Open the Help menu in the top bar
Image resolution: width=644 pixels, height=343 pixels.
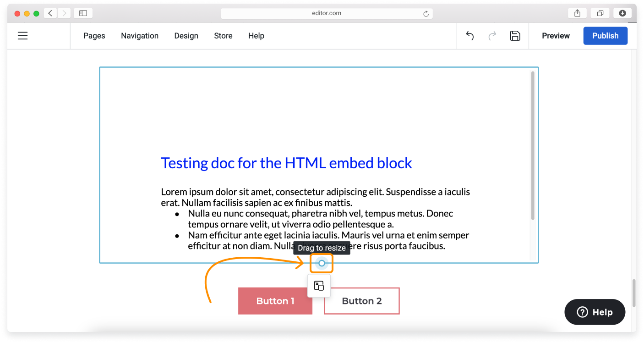click(x=256, y=36)
